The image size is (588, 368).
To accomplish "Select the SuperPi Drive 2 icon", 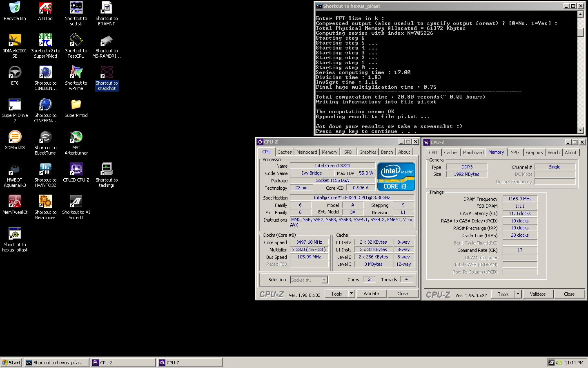I will 15,111.
